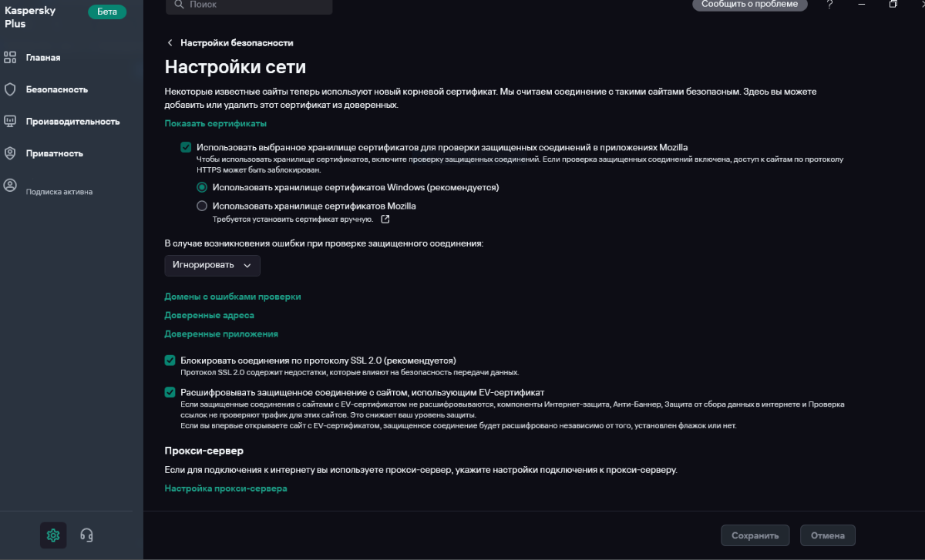Uncheck the Mozilla certificate store usage checkbox
The image size is (925, 560).
point(186,146)
